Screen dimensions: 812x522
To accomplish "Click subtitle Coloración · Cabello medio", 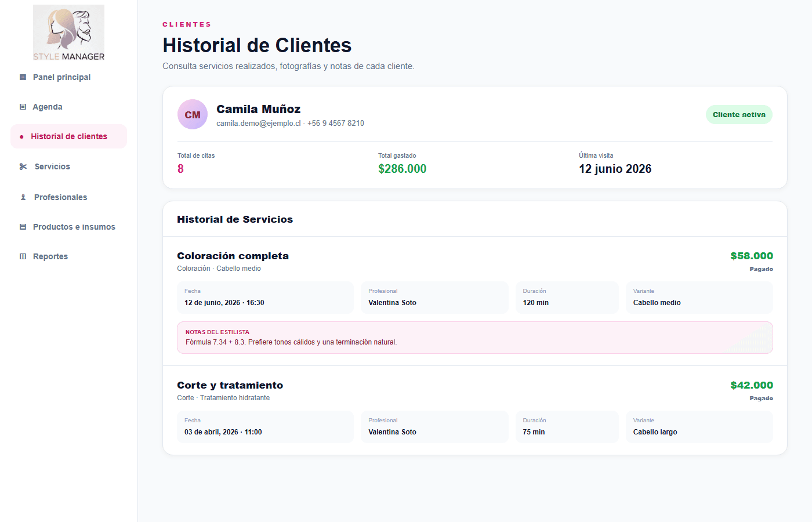I will [x=219, y=269].
